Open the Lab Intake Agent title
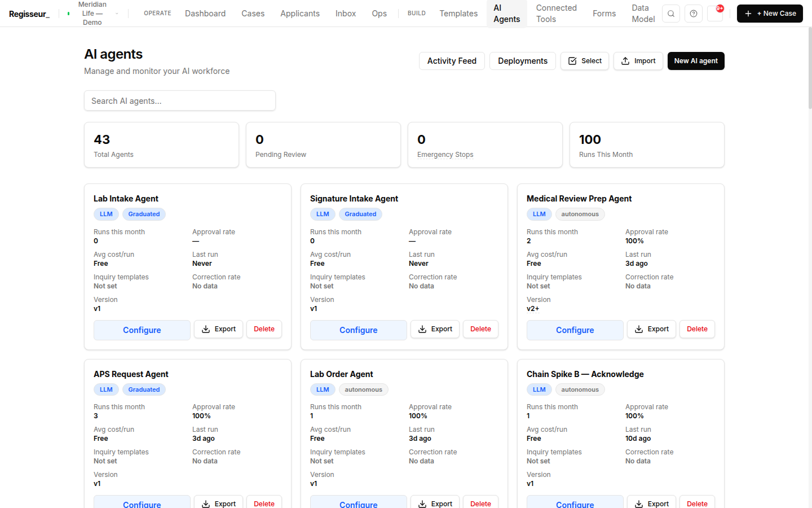The image size is (812, 508). point(126,199)
